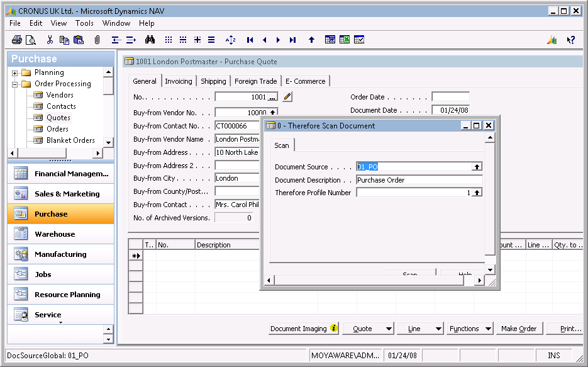Click the Table Filter icon
Viewport: 588px width, 367px height.
183,40
